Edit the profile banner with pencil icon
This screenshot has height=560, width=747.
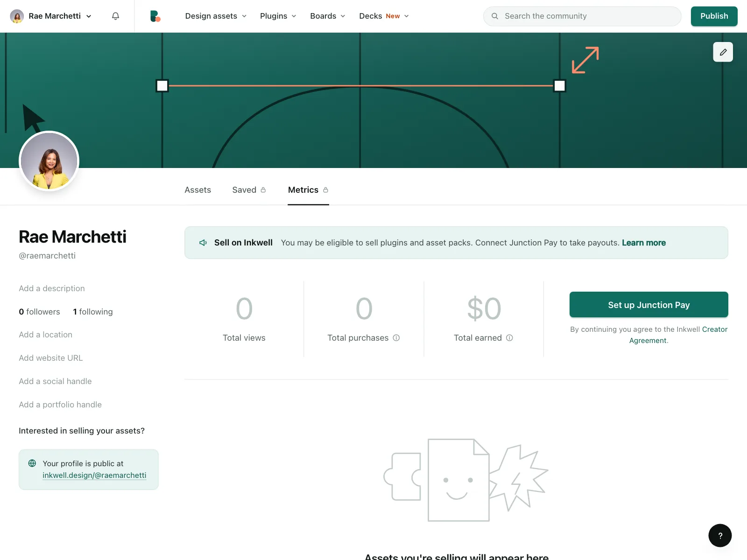(x=723, y=52)
